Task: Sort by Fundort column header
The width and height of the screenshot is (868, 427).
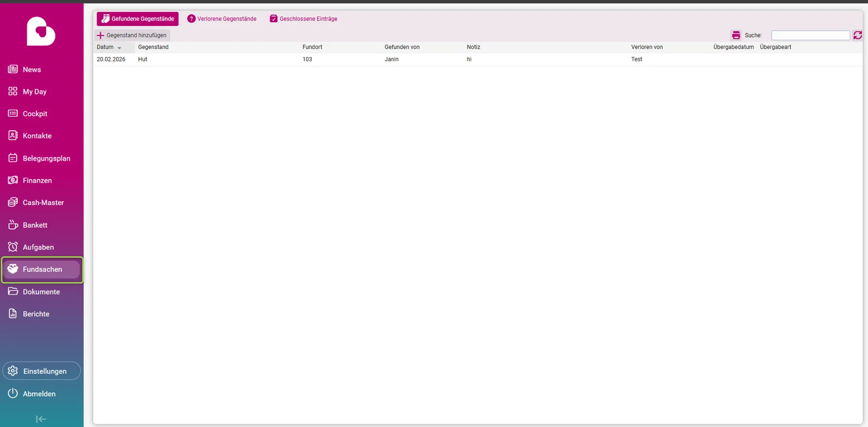Action: point(312,47)
